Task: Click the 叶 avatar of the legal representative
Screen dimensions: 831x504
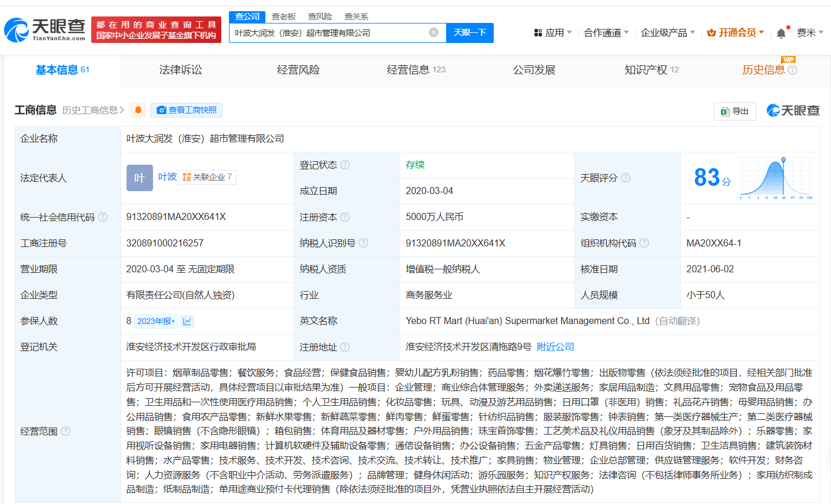Action: 139,178
